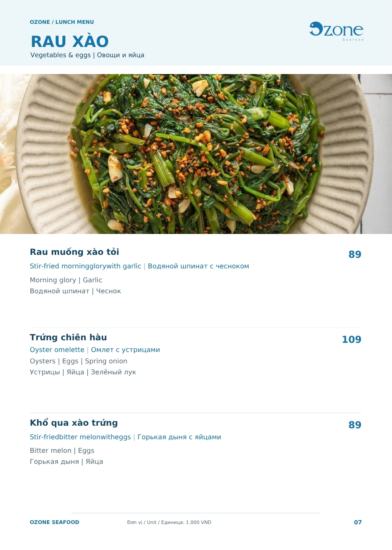Click the Morning glory | Garlic ingredients line

click(66, 280)
